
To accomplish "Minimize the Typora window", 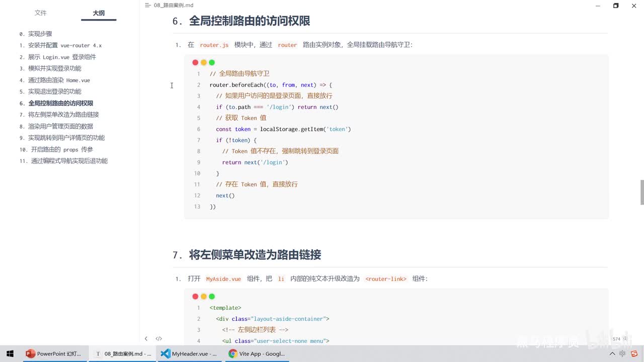I will coord(598,6).
